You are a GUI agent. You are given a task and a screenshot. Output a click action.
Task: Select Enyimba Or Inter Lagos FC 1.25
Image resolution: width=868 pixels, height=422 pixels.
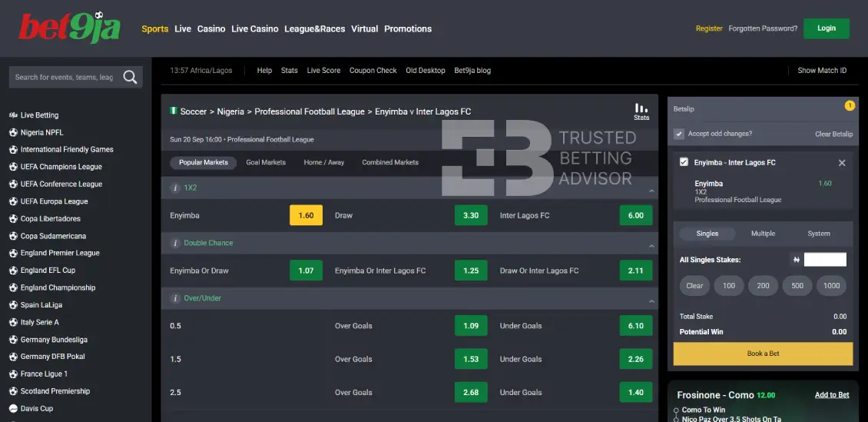(471, 271)
